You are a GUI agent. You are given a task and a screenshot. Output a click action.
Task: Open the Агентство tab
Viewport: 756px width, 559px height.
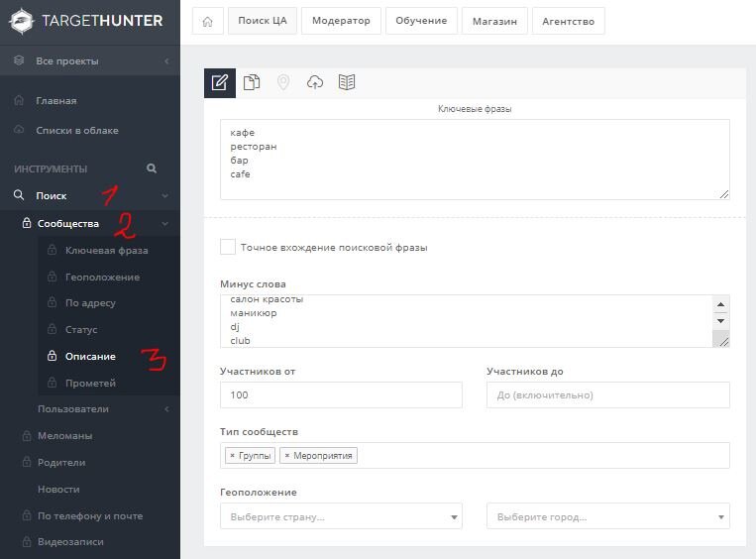tap(568, 21)
